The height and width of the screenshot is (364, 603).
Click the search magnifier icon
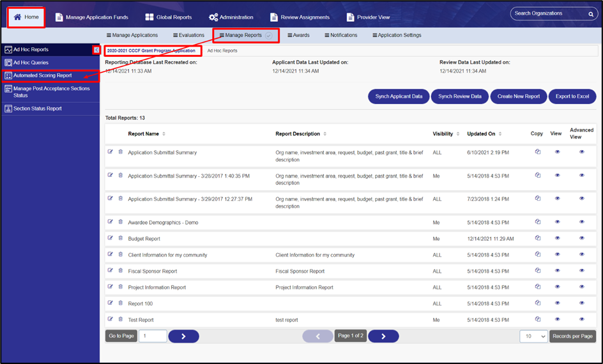click(591, 14)
